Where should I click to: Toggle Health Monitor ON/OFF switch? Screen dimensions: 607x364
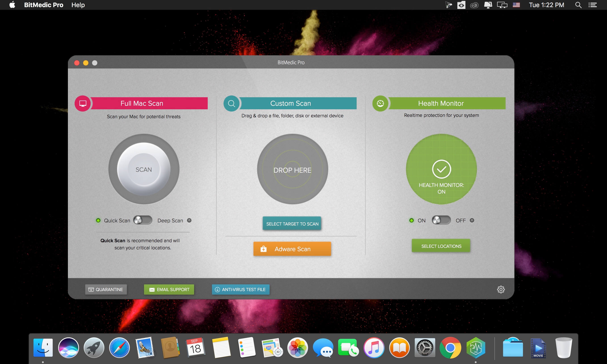[x=441, y=220]
